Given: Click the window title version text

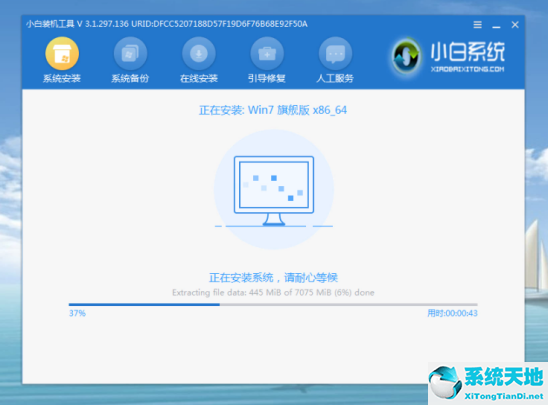Looking at the screenshot, I should (x=167, y=24).
